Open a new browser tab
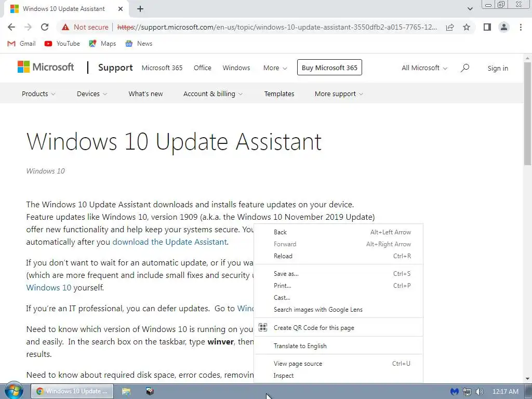 140,9
